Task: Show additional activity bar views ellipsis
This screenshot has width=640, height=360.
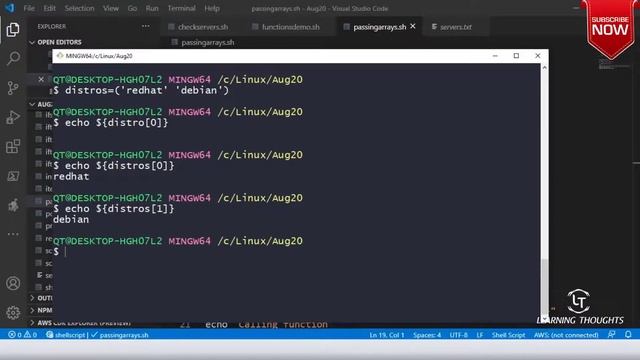Action: click(13, 234)
